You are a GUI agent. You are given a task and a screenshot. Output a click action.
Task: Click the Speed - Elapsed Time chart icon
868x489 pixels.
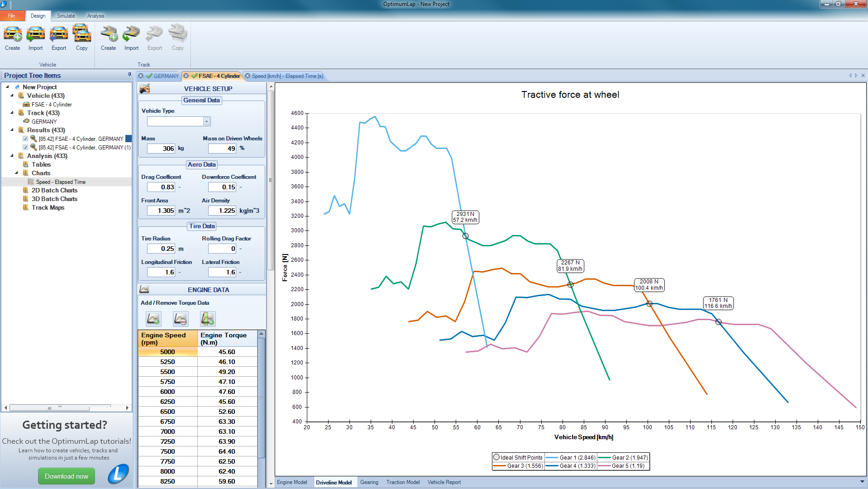(x=31, y=182)
